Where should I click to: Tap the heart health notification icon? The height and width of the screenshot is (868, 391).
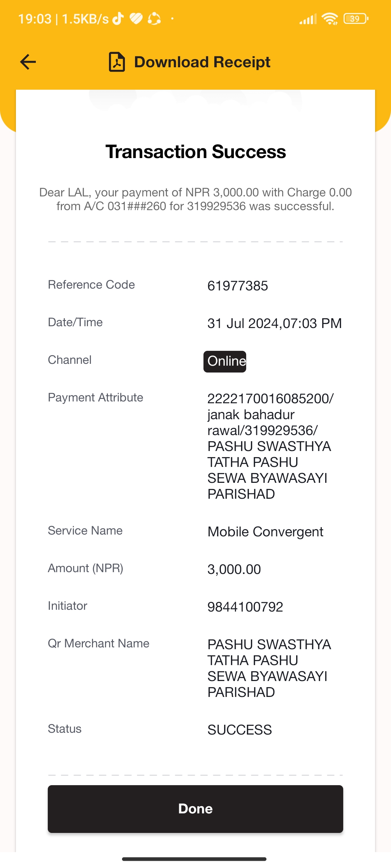tap(136, 18)
